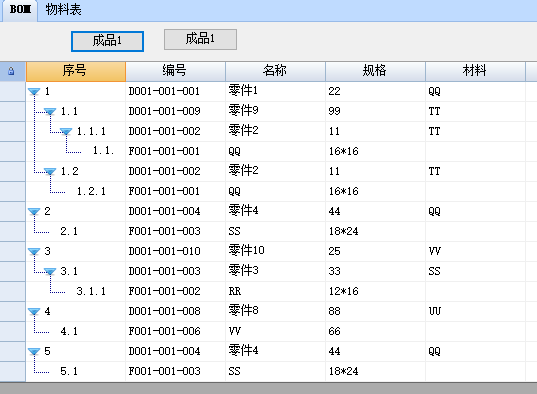This screenshot has height=394, width=537.
Task: Collapse the 1.1.1 tree node
Action: [66, 132]
